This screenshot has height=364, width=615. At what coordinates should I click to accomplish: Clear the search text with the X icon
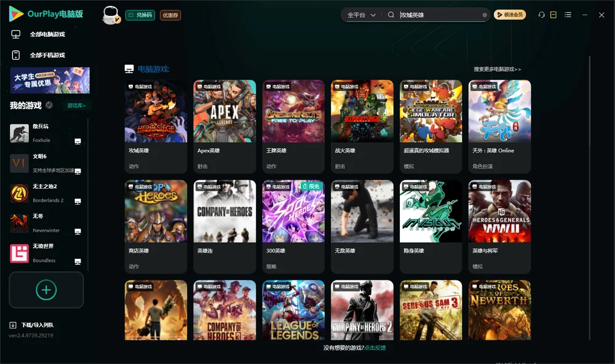[485, 15]
